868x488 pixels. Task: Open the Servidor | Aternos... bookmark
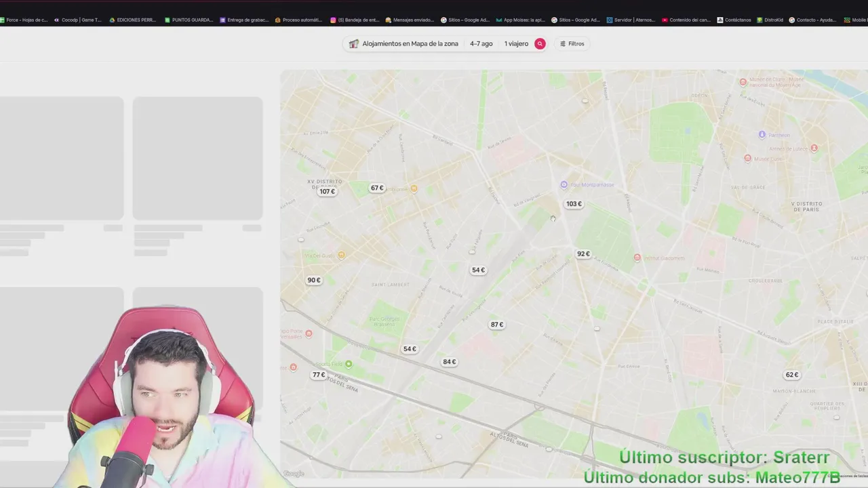631,20
